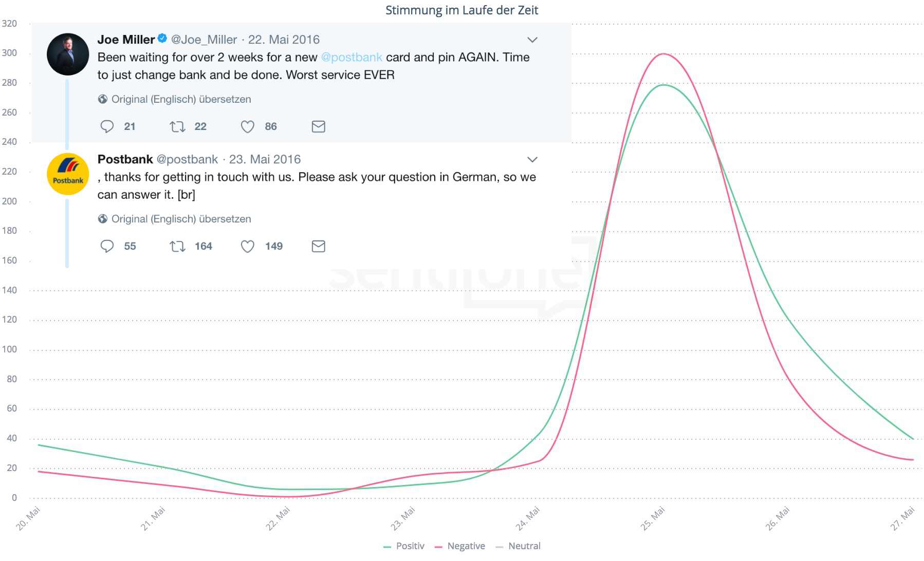Viewport: 924px width, 561px height.
Task: Toggle the Neutral series in legend
Action: [x=519, y=546]
